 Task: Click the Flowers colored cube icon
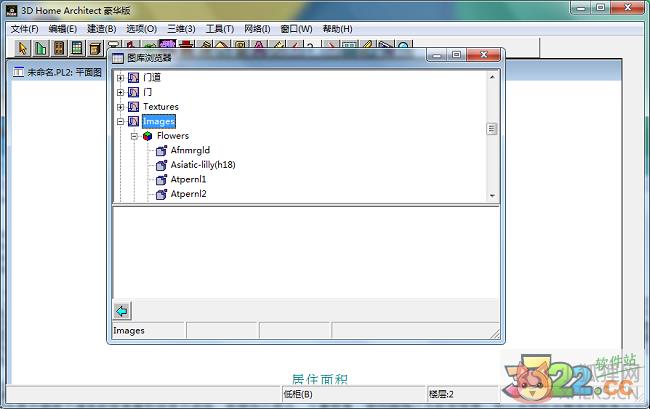[x=148, y=136]
